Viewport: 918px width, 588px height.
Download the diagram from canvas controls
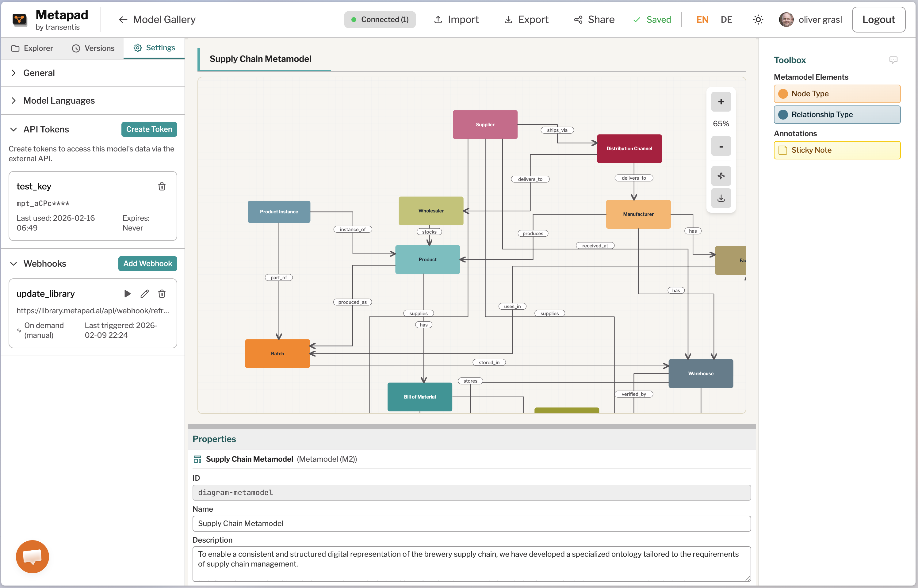[721, 198]
